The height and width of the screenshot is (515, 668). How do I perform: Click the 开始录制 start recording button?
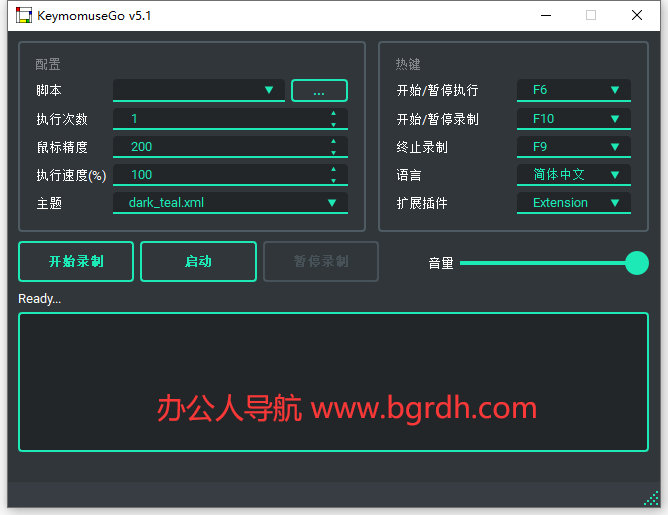[x=77, y=262]
